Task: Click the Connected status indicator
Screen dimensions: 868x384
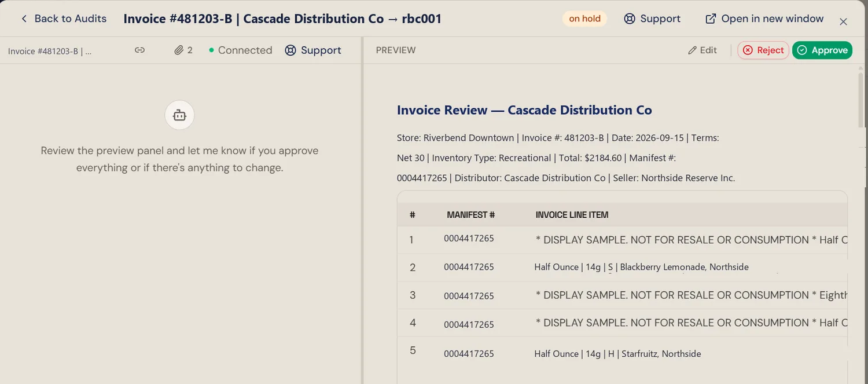Action: coord(240,50)
